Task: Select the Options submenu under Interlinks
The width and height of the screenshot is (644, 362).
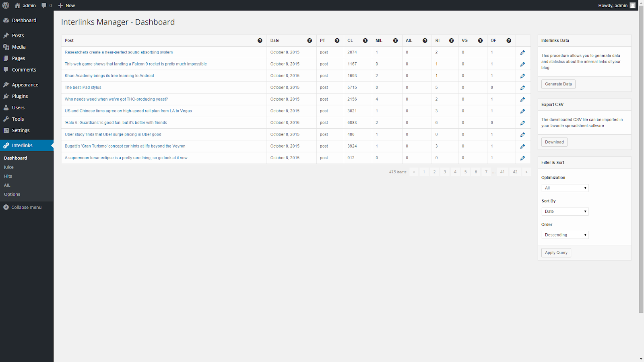Action: coord(12,194)
